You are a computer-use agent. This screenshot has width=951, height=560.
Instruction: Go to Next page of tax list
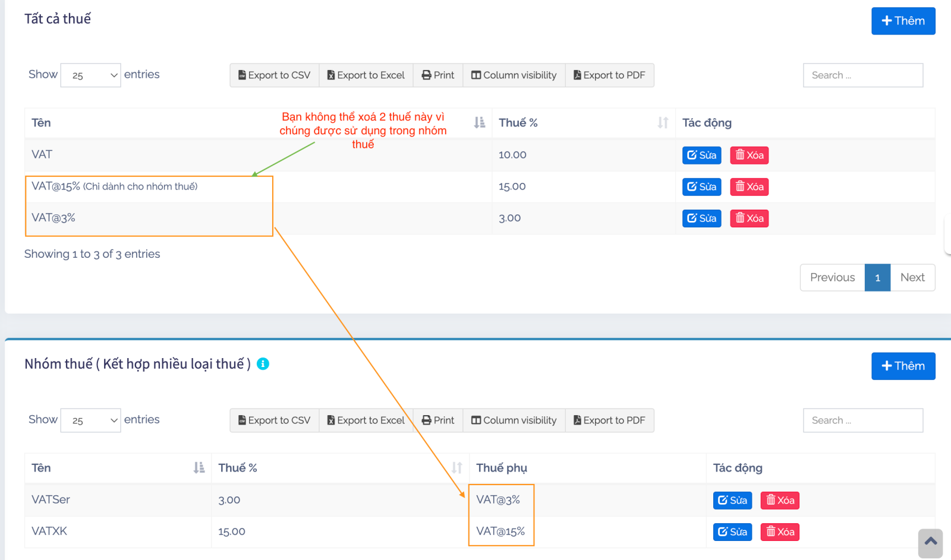[x=912, y=277]
